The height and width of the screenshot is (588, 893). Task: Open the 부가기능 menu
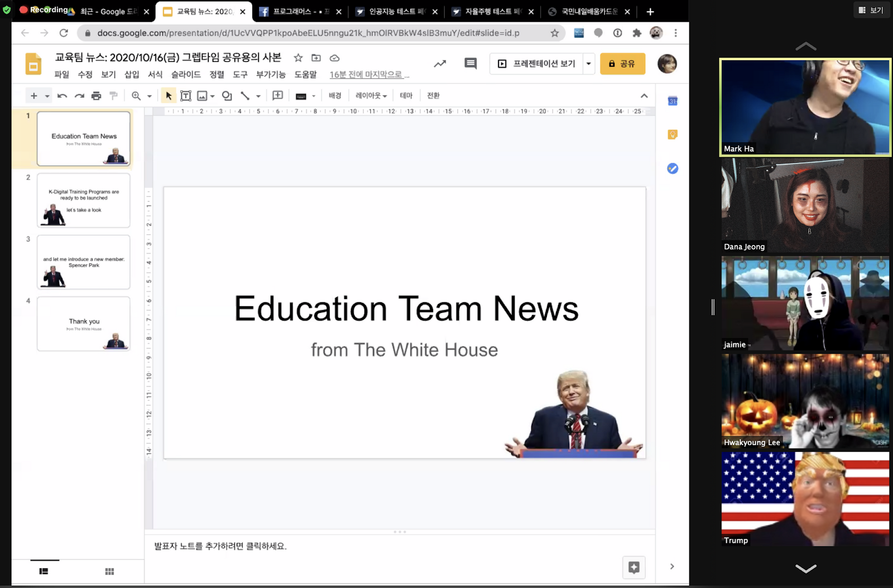click(271, 74)
